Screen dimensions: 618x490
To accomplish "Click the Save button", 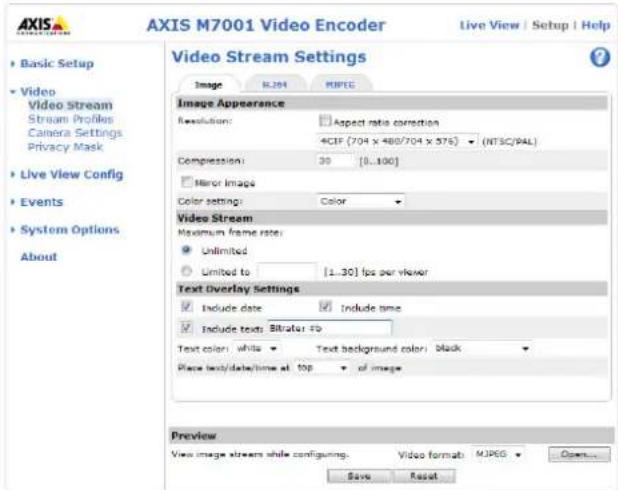I will coord(359,476).
